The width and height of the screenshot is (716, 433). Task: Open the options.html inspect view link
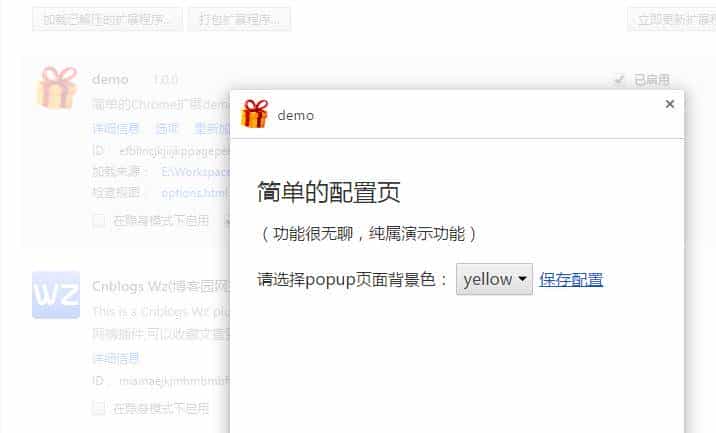pyautogui.click(x=195, y=193)
